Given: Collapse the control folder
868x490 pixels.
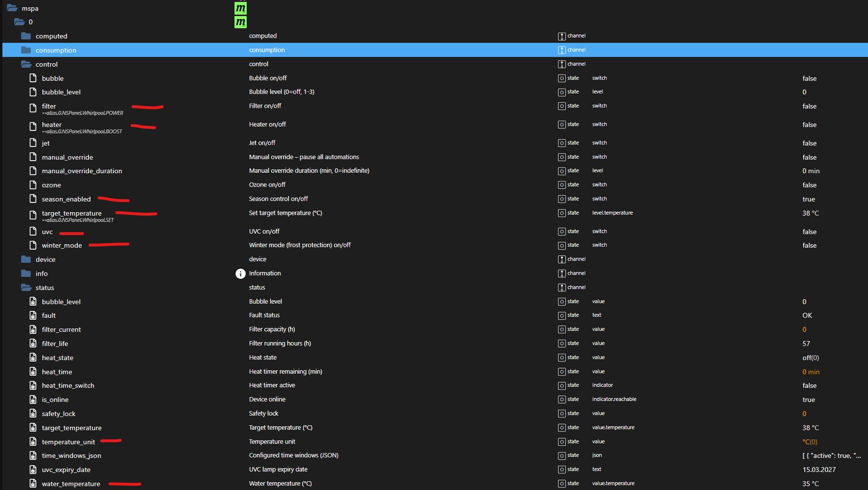Looking at the screenshot, I should pos(26,64).
